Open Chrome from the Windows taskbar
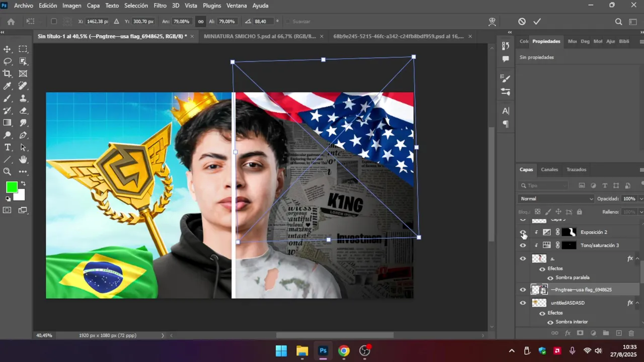The height and width of the screenshot is (362, 644). coord(344,351)
